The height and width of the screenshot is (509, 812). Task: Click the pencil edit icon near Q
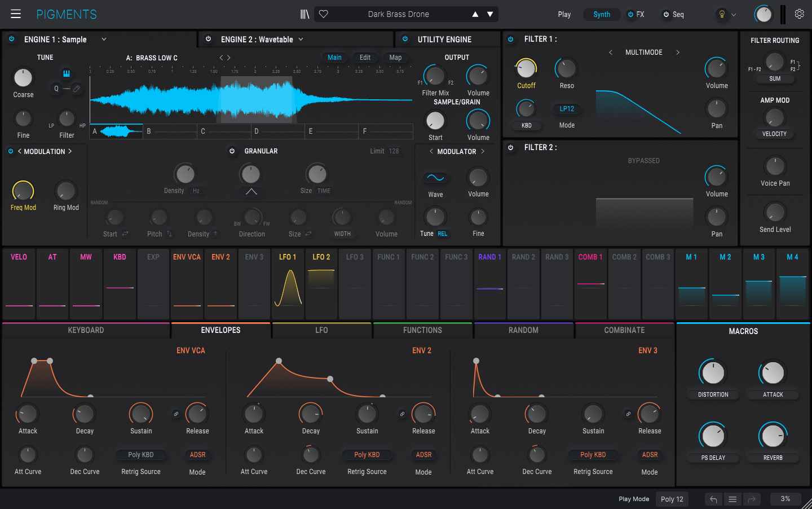77,89
